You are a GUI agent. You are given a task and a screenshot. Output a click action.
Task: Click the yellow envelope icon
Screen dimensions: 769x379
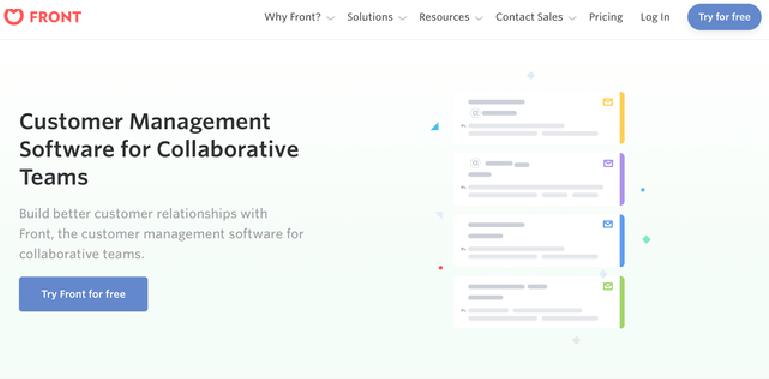(x=608, y=102)
